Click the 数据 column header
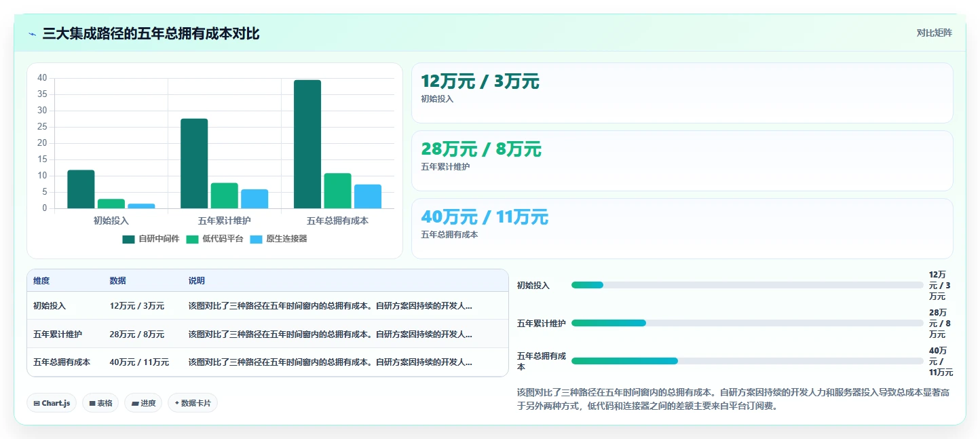The image size is (980, 439). pyautogui.click(x=117, y=281)
